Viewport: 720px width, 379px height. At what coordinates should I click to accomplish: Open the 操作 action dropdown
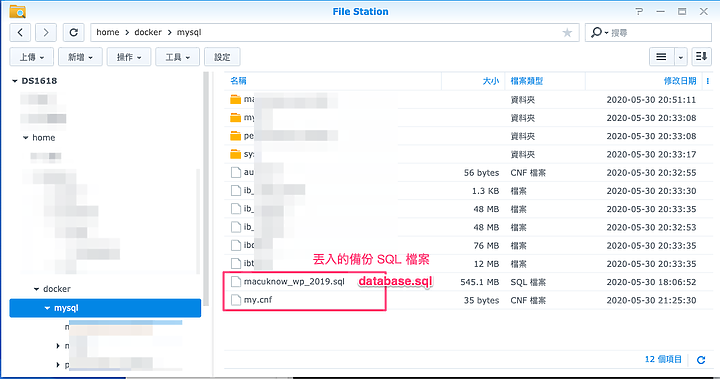click(129, 57)
